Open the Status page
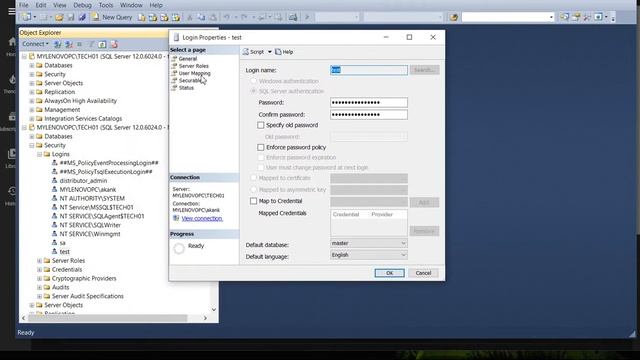 coord(186,88)
